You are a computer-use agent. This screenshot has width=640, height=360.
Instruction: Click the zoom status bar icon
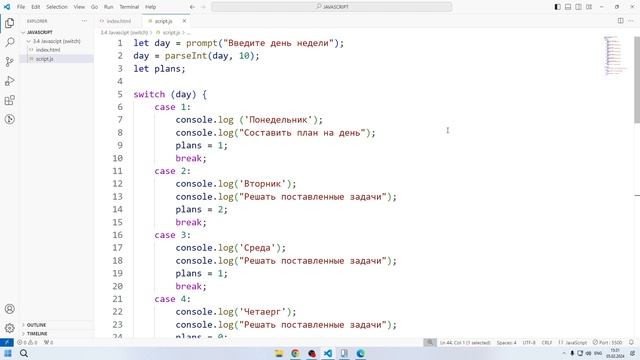click(x=429, y=342)
